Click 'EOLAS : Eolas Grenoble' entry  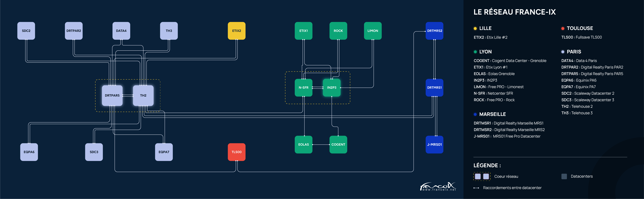(x=494, y=74)
